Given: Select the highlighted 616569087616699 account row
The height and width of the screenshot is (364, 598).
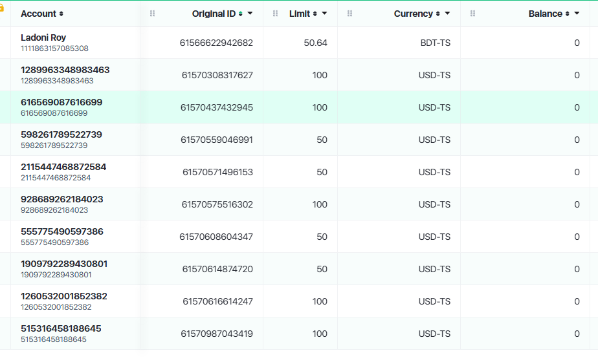Looking at the screenshot, I should pyautogui.click(x=61, y=102).
